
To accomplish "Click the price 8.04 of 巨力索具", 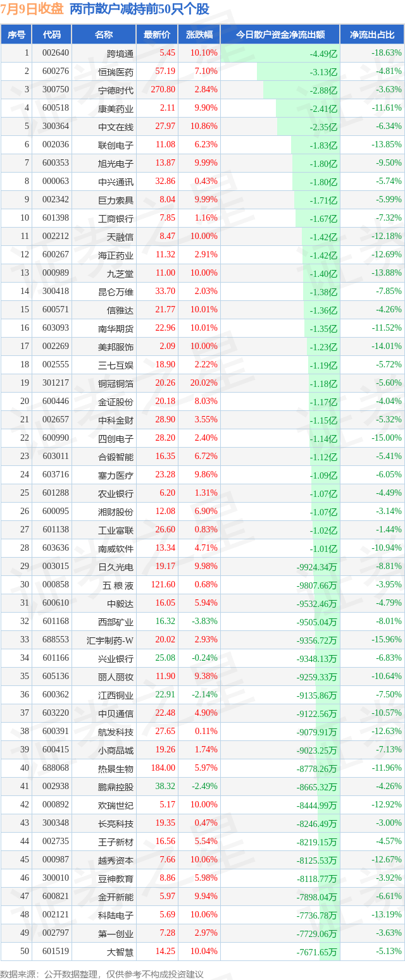I will click(x=167, y=200).
